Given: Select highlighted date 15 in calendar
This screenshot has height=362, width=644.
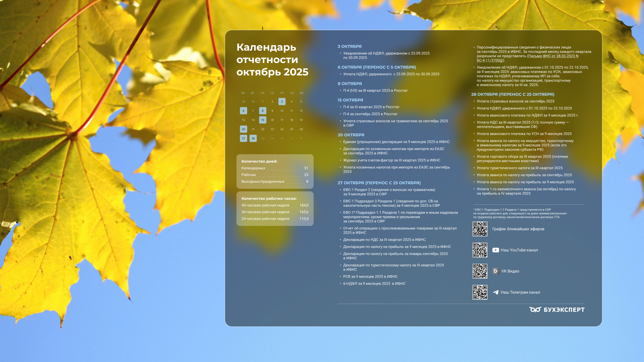Looking at the screenshot, I should [263, 120].
